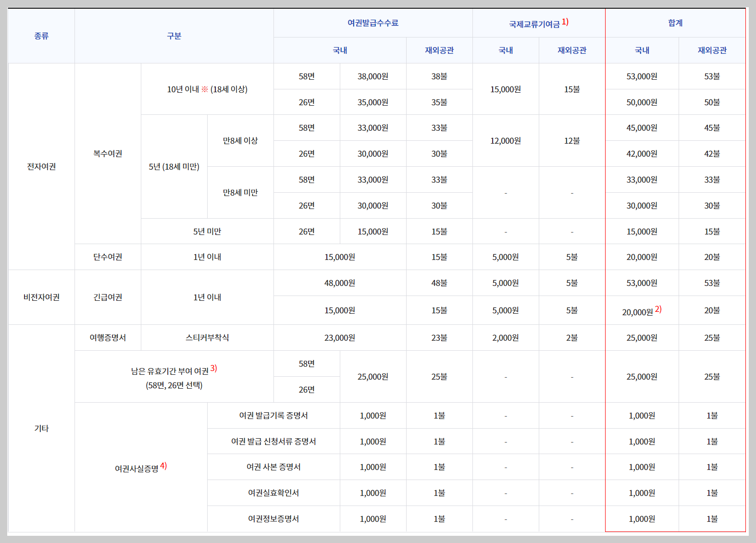Select the 48불 cell

point(439,283)
